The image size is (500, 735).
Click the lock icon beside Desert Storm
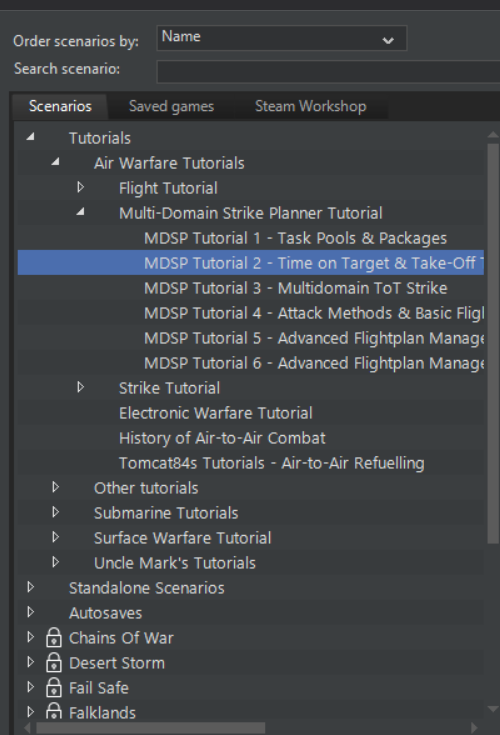point(54,663)
